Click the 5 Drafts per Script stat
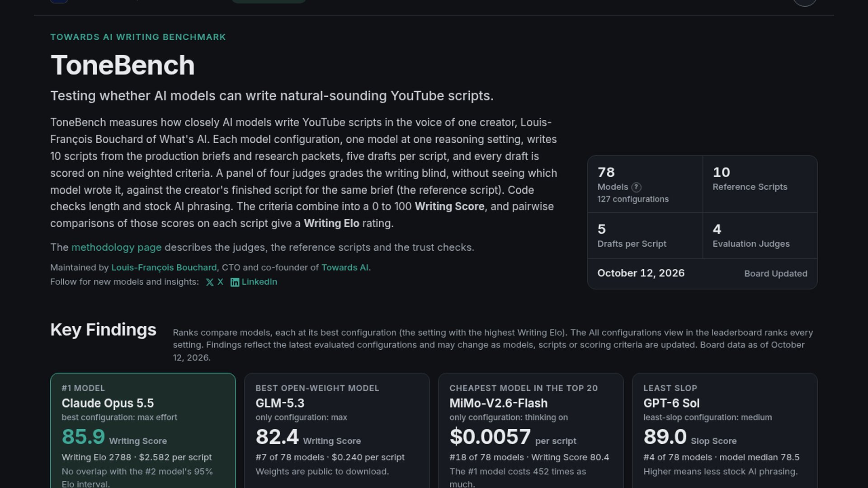The height and width of the screenshot is (488, 868). pos(645,236)
